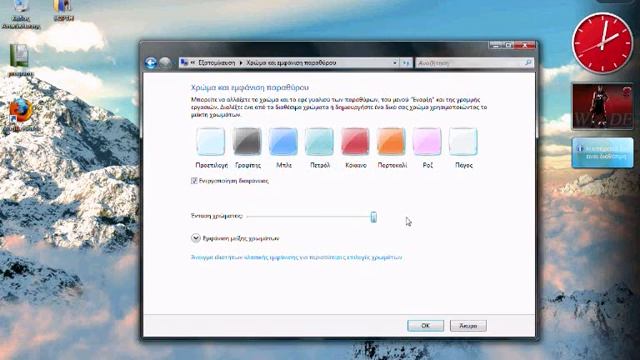Click the Forward arrow navigation button
The height and width of the screenshot is (360, 640).
pyautogui.click(x=165, y=62)
